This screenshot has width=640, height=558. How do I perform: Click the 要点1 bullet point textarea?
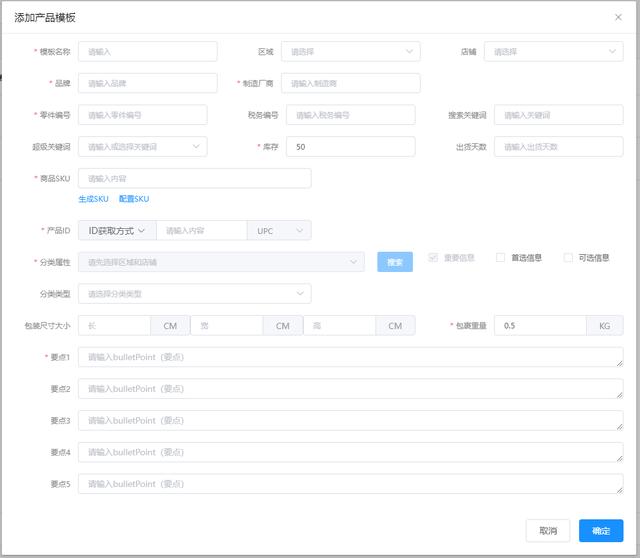[x=350, y=357]
